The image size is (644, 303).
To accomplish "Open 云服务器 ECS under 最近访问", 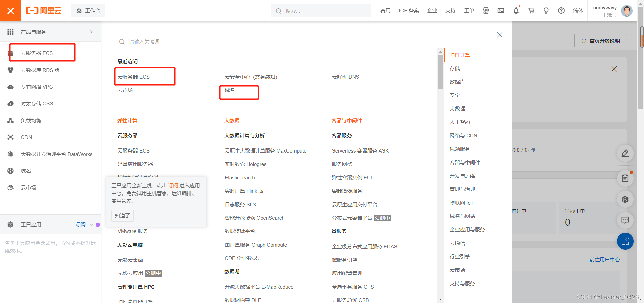I will [133, 77].
